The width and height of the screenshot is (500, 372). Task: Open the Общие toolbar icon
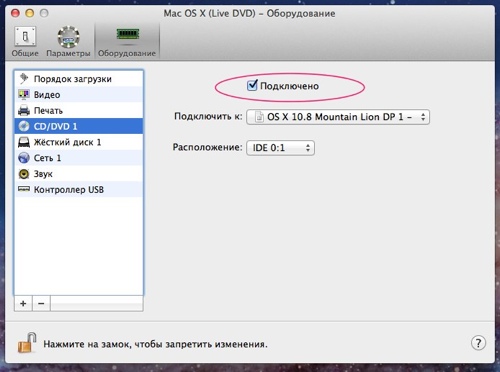click(x=25, y=37)
